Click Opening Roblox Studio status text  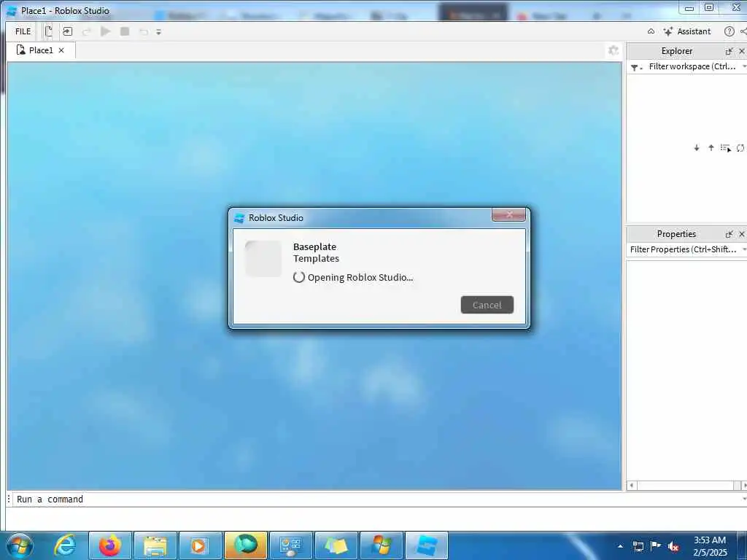tap(360, 277)
